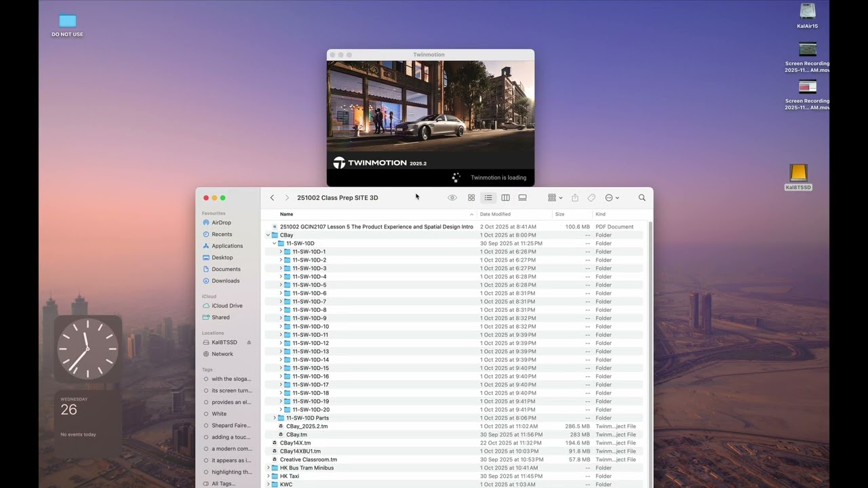Eject Kal8TSSD using sidebar eject icon
Screen dimensions: 868x488
pos(249,342)
